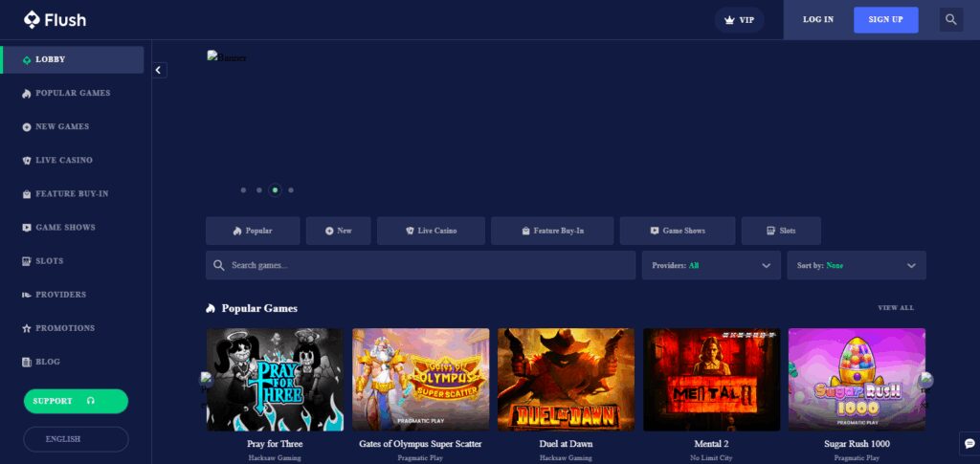This screenshot has height=464, width=980.
Task: Click VIEW ALL for Popular Games
Action: 896,308
